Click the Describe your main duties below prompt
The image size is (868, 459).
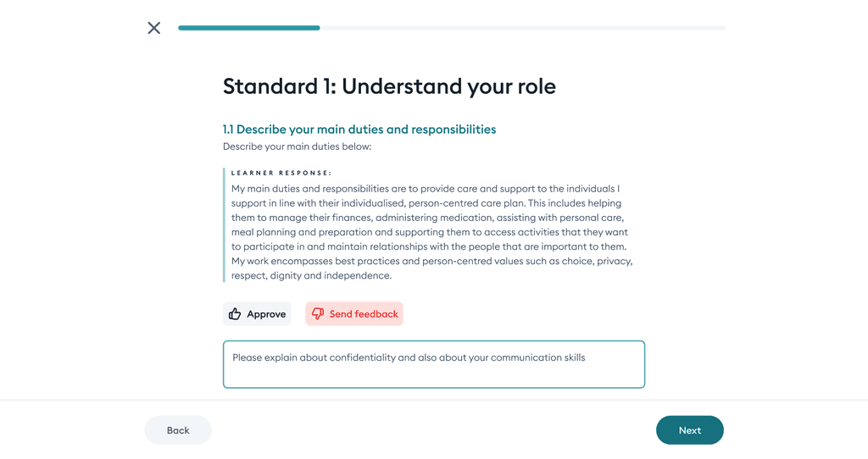pos(298,147)
